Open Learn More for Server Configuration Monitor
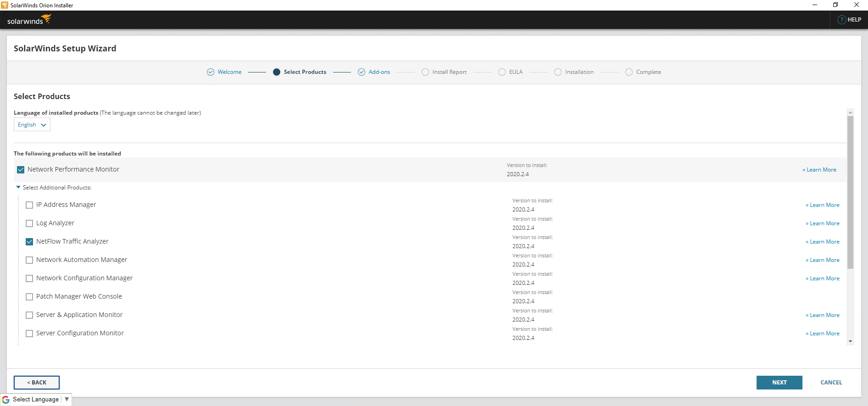The image size is (868, 406). click(x=823, y=334)
